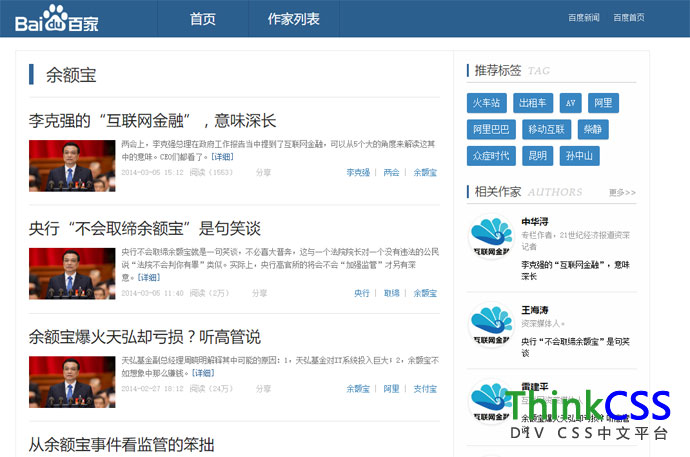The image size is (690, 457).
Task: Click the 余额宝 page heading
Action: [x=71, y=75]
